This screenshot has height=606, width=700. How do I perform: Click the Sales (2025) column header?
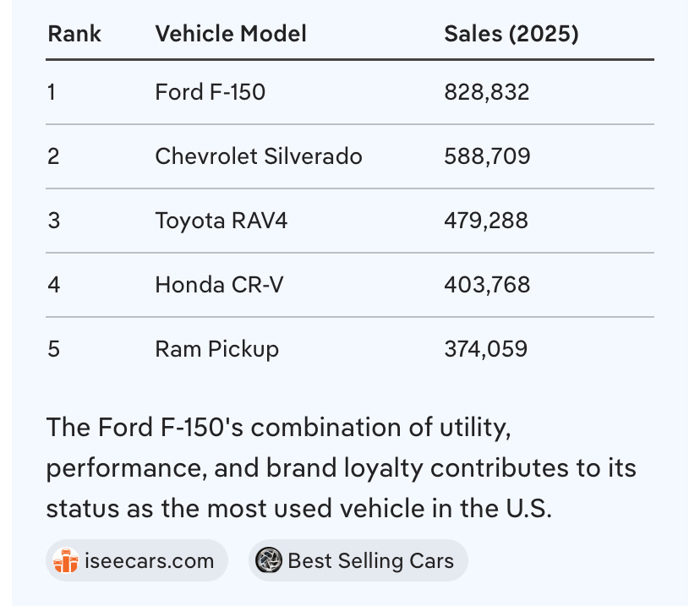point(511,34)
